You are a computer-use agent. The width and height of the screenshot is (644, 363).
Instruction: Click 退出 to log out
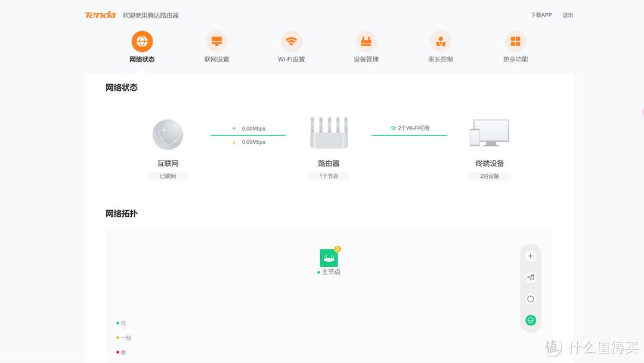click(x=568, y=15)
